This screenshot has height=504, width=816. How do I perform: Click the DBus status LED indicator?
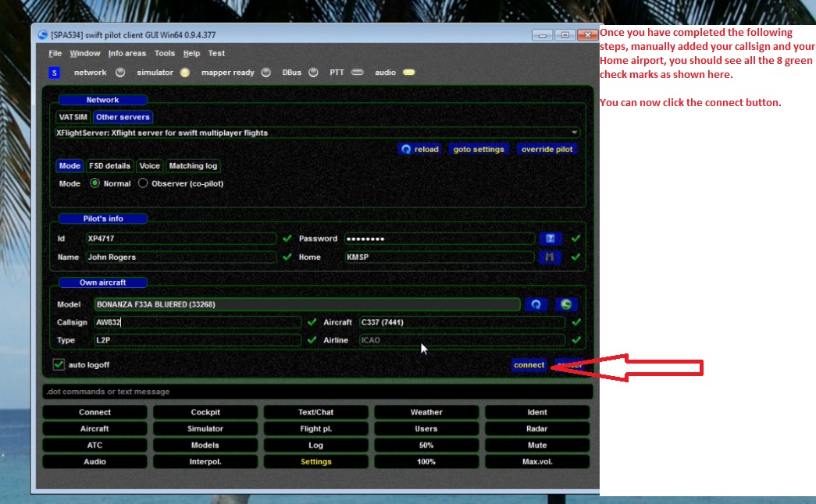pos(313,73)
